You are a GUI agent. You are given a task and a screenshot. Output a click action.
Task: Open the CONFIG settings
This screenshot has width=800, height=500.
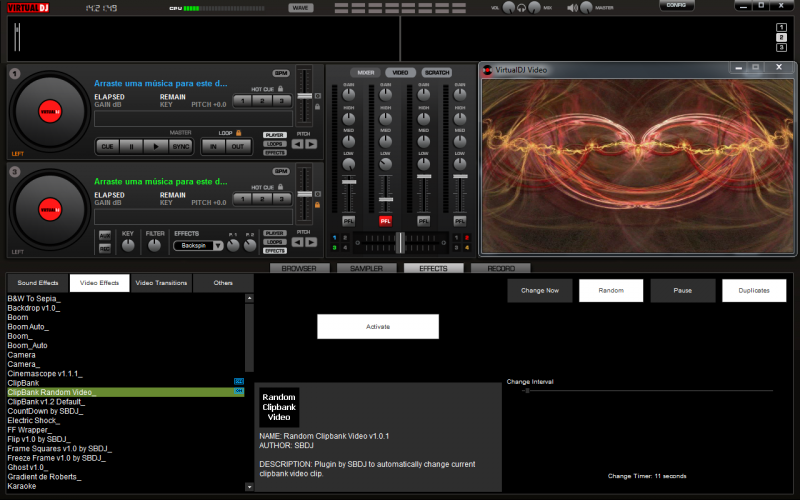click(x=676, y=6)
